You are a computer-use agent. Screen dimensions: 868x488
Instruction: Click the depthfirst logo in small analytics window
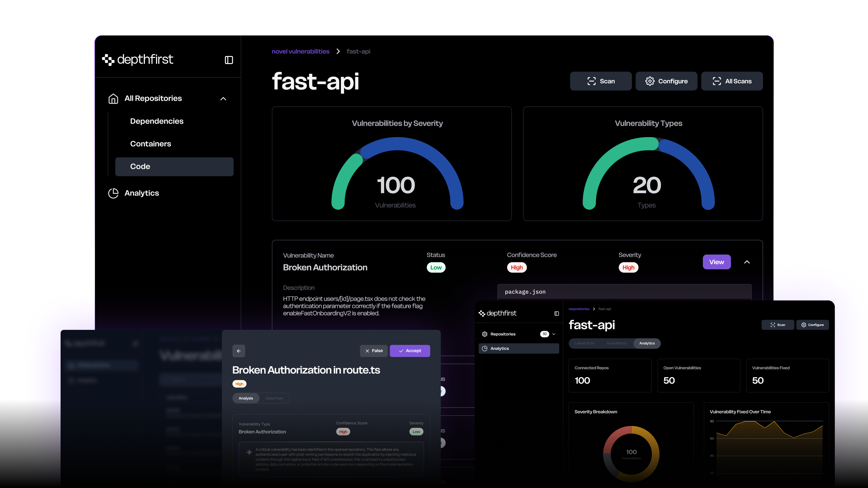pyautogui.click(x=497, y=313)
